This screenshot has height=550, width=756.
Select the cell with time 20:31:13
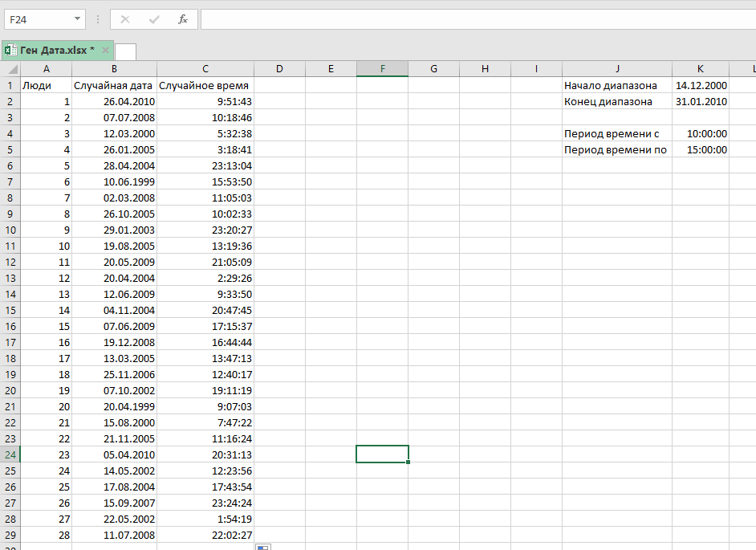pos(205,454)
